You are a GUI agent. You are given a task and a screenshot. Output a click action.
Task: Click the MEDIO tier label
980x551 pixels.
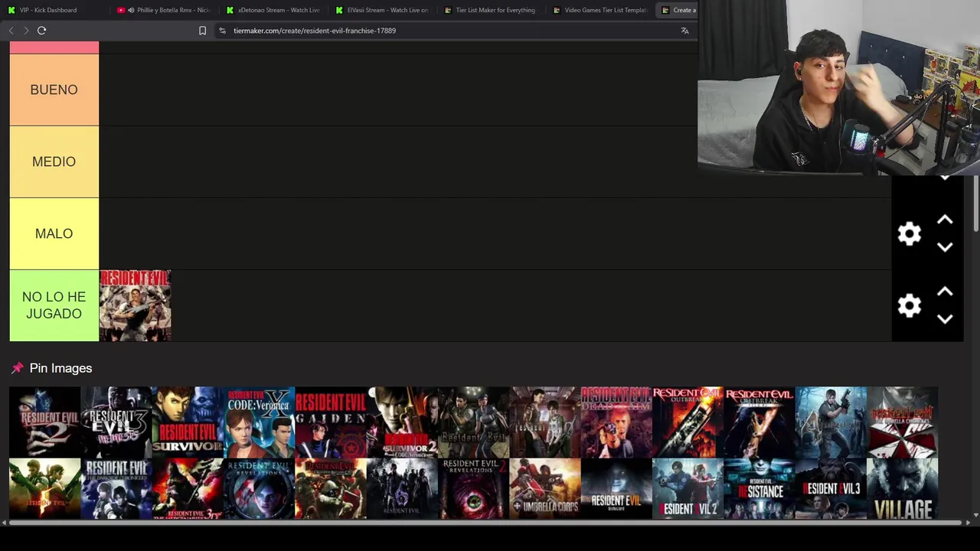click(54, 161)
